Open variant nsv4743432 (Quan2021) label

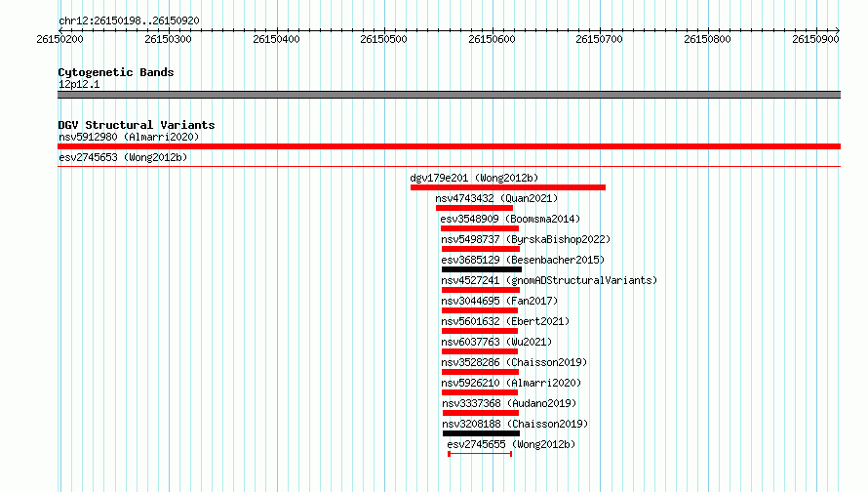[x=496, y=198]
